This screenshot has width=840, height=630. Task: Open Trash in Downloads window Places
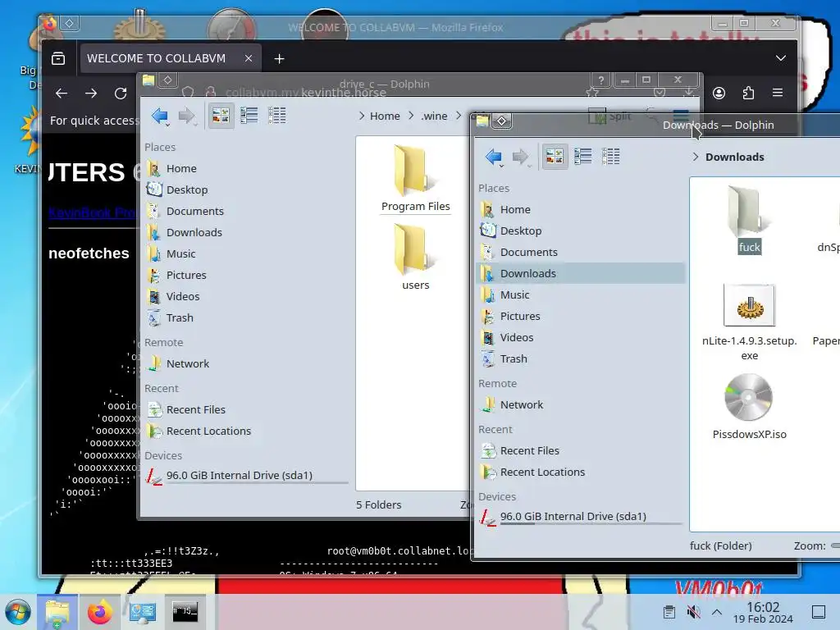[x=581, y=359]
